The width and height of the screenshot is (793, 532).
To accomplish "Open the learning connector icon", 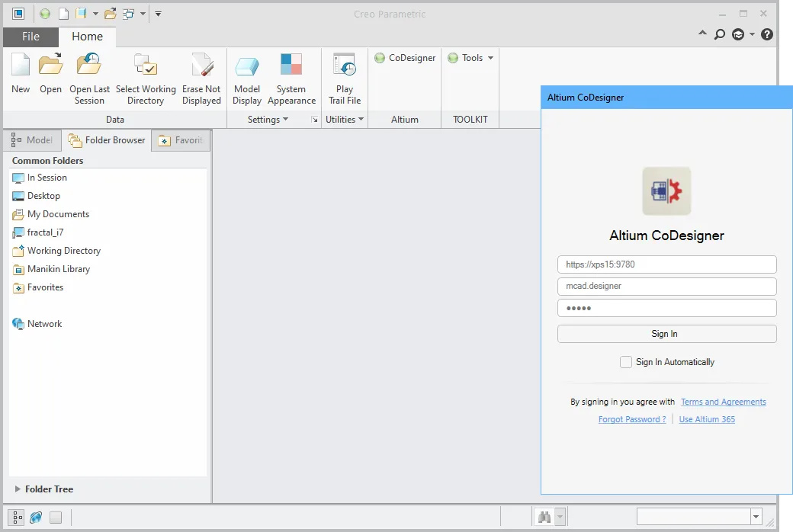I will (x=738, y=34).
